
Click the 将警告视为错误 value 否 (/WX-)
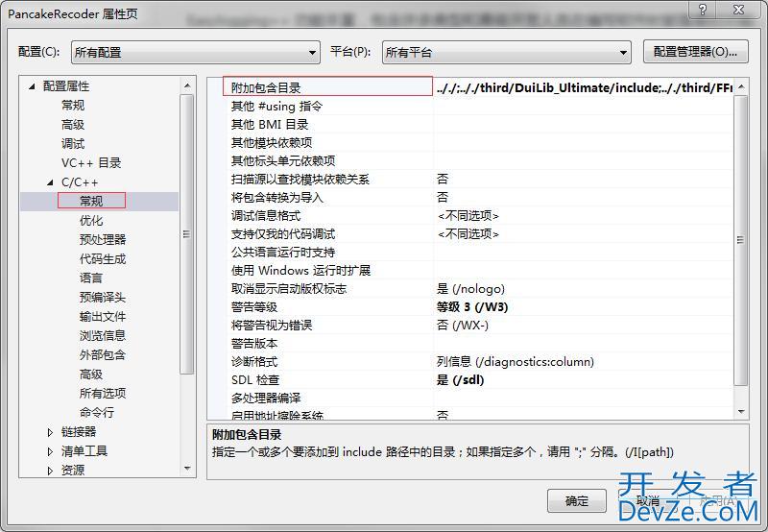pyautogui.click(x=463, y=326)
